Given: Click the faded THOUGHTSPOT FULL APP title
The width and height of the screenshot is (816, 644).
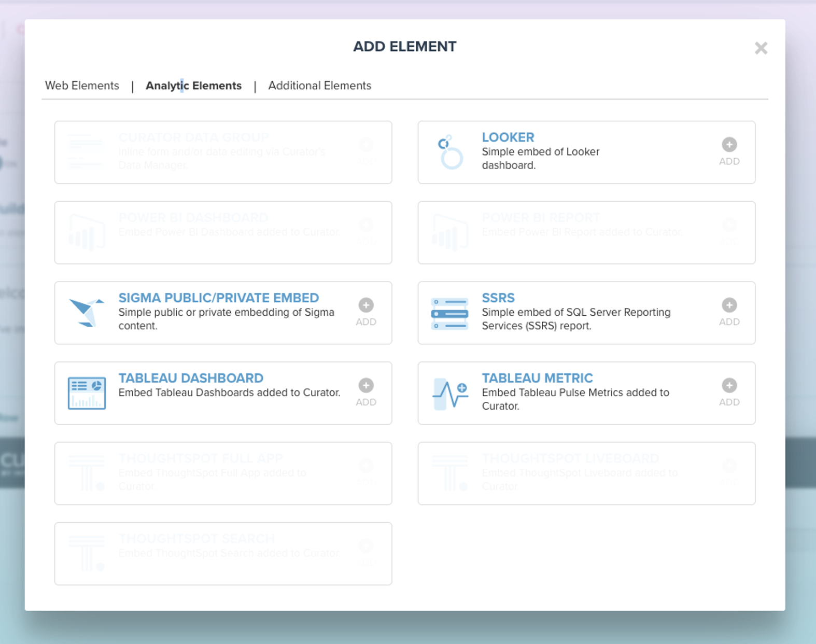Looking at the screenshot, I should (x=201, y=459).
